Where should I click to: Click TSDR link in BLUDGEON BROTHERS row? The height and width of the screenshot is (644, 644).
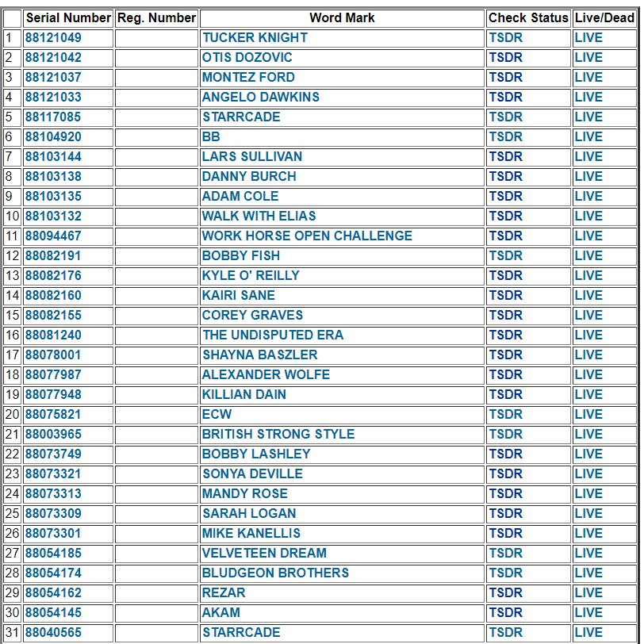(x=505, y=573)
